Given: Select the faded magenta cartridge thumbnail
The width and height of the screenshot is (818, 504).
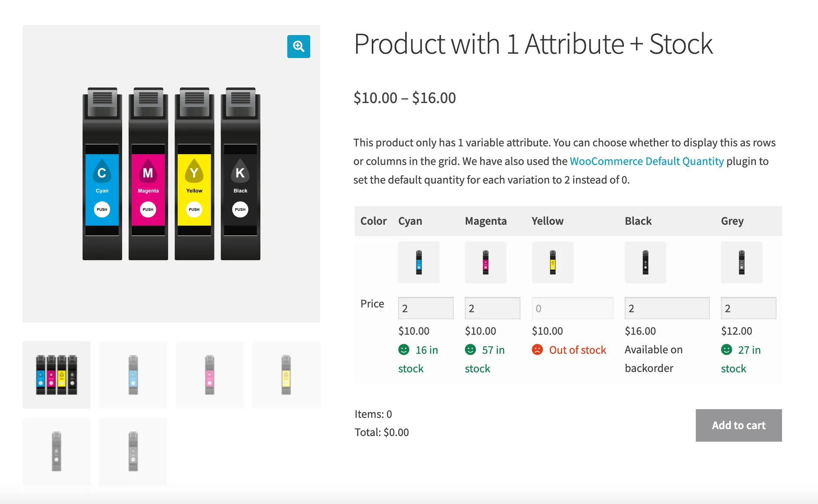Looking at the screenshot, I should [210, 375].
